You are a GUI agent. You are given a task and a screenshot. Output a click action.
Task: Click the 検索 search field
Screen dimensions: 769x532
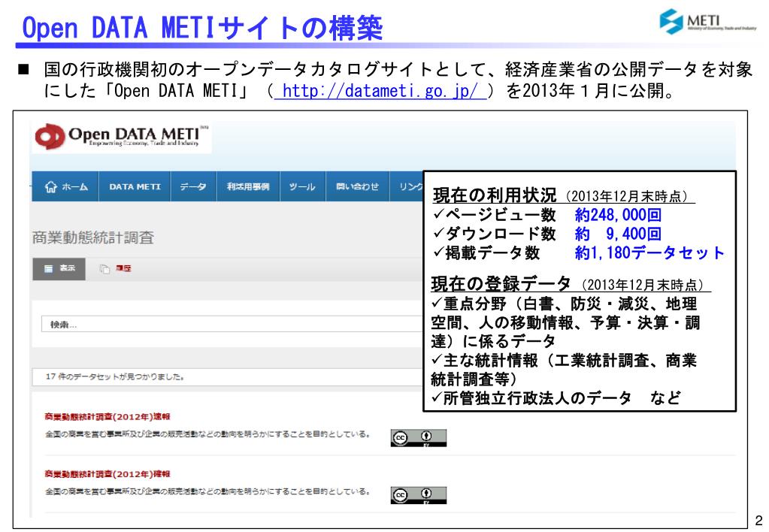[232, 324]
